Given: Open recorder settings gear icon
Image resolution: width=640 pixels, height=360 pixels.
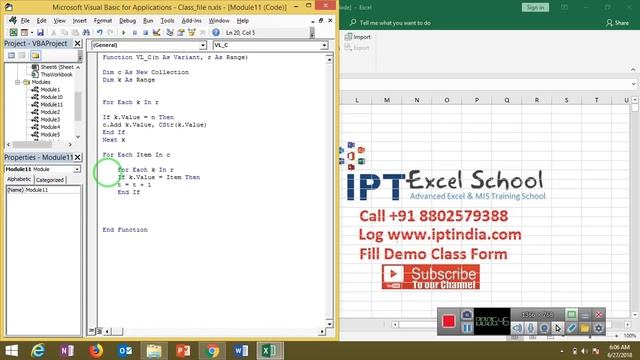Looking at the screenshot, I should (x=598, y=328).
